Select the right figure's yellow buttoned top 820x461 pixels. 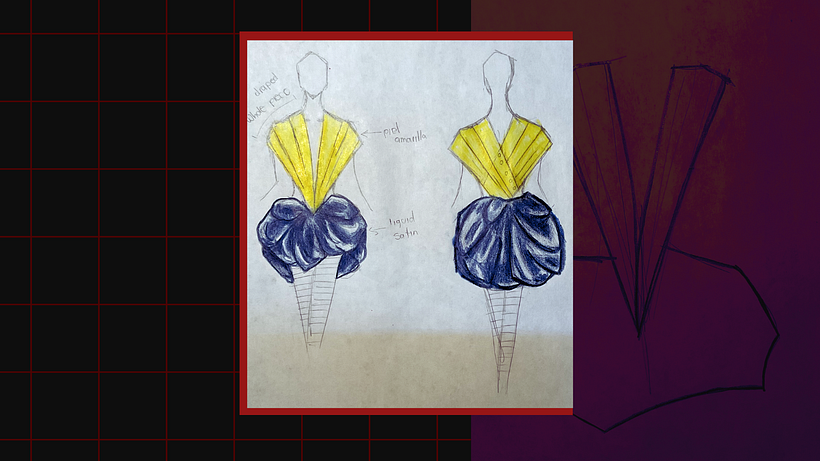point(501,157)
